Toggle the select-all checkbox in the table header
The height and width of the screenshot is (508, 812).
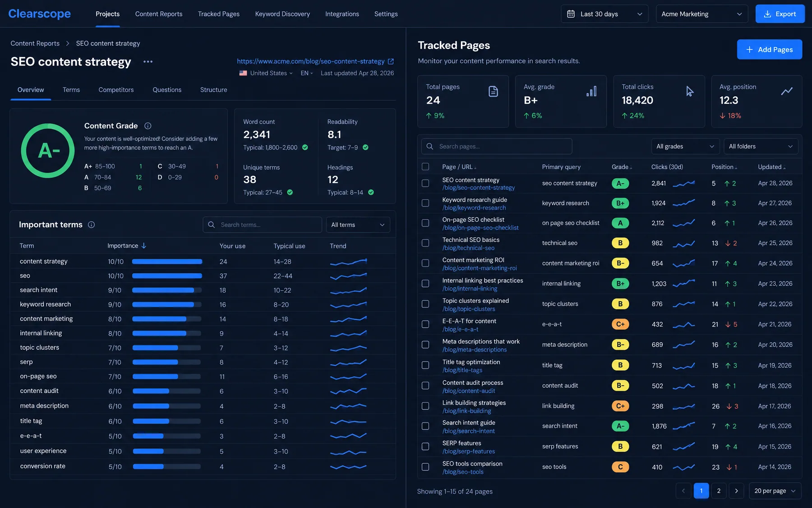click(x=425, y=167)
